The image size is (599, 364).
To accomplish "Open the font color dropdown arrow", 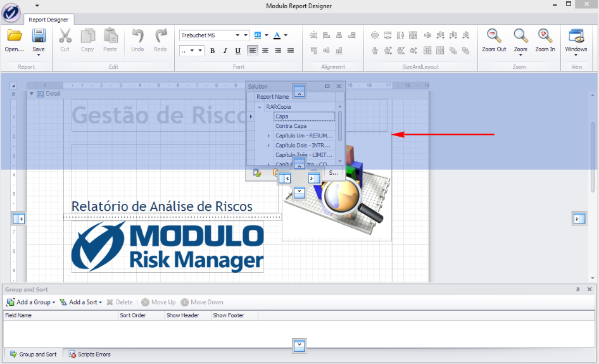I will point(286,35).
